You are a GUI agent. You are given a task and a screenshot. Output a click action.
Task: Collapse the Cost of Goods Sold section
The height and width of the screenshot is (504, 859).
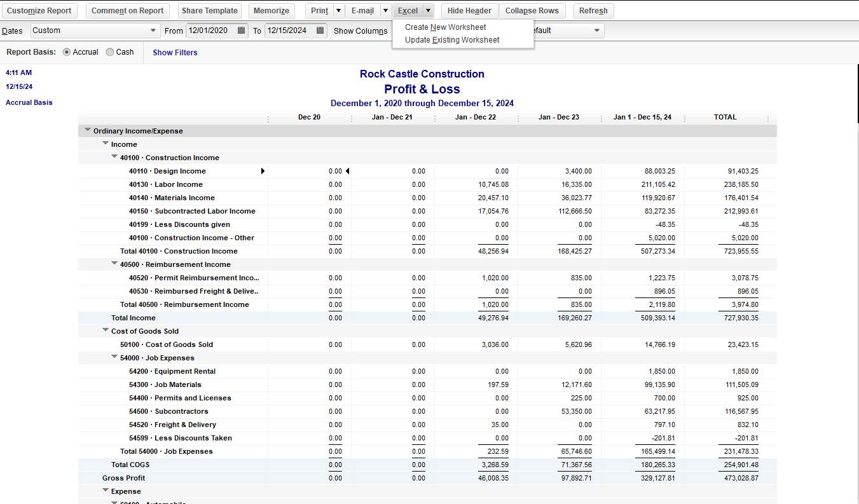[x=106, y=330]
